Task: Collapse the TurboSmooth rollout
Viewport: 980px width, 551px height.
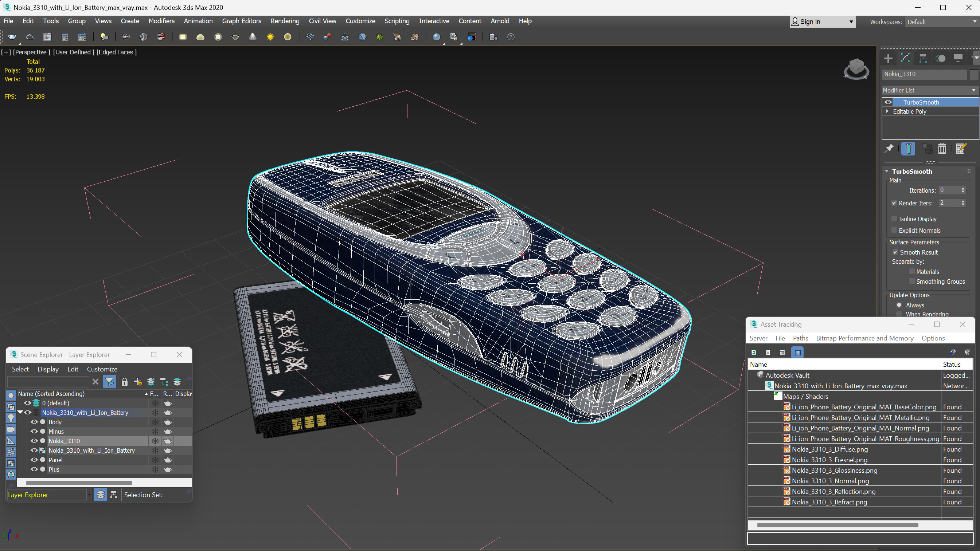Action: pos(887,172)
